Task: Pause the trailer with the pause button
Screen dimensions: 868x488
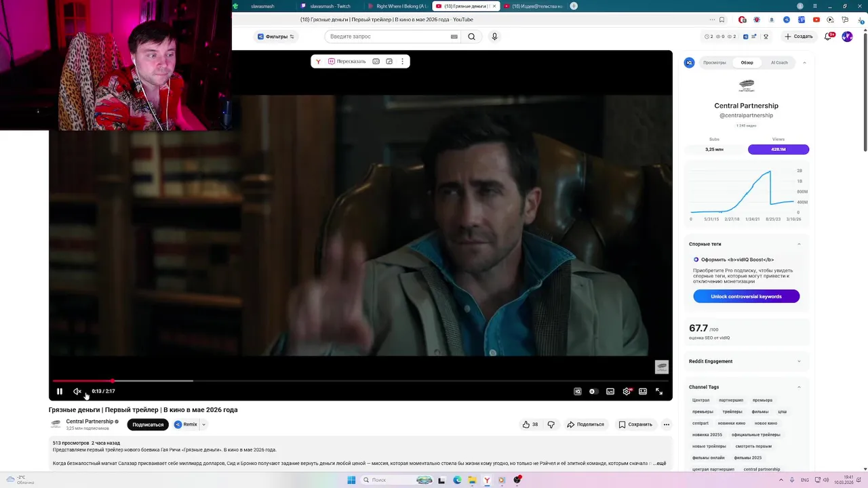Action: [x=60, y=391]
